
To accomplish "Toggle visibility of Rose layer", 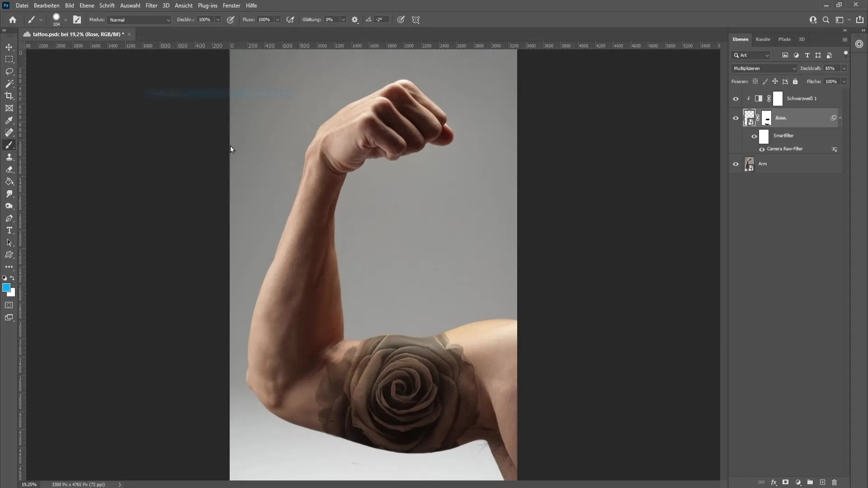I will coord(736,117).
